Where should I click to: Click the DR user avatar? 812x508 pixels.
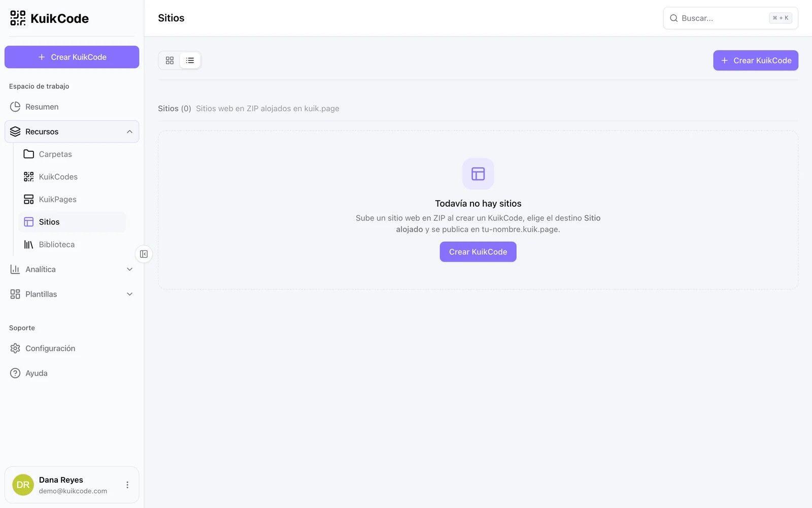coord(23,485)
